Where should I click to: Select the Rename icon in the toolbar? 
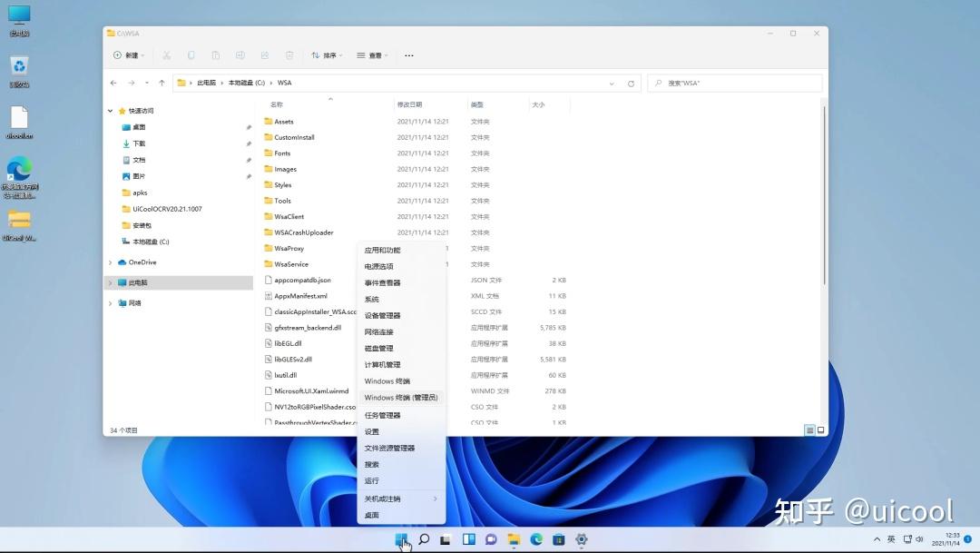point(240,55)
